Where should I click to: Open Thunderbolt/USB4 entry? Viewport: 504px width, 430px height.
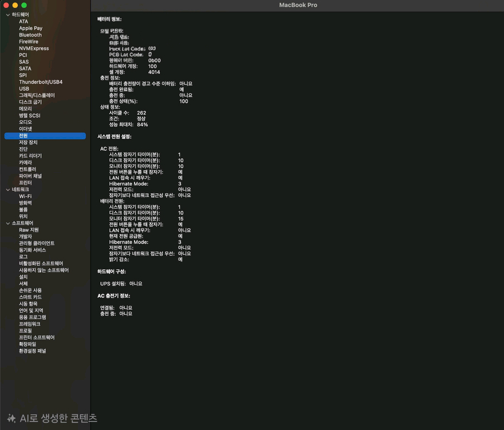pyautogui.click(x=41, y=82)
